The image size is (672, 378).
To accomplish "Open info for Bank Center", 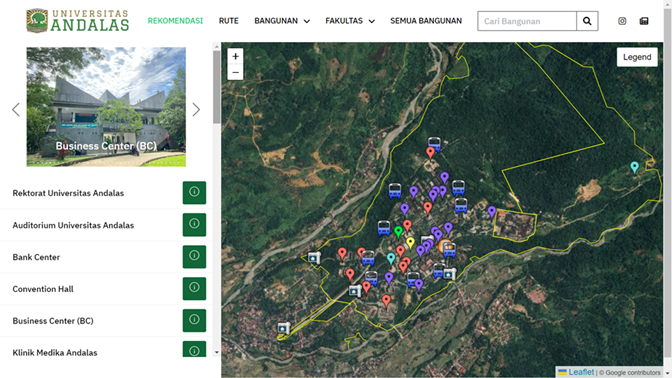I will 194,257.
